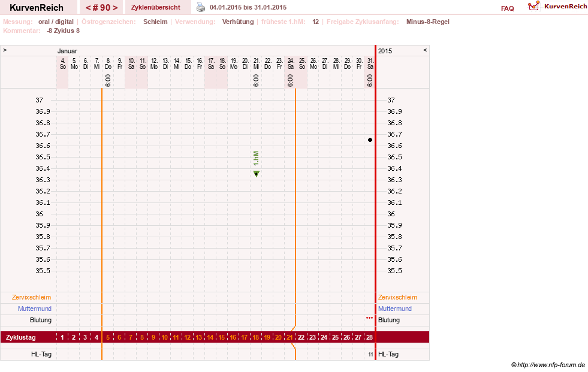Click 'Minus-8-Regel' value
588x372 pixels.
click(427, 22)
